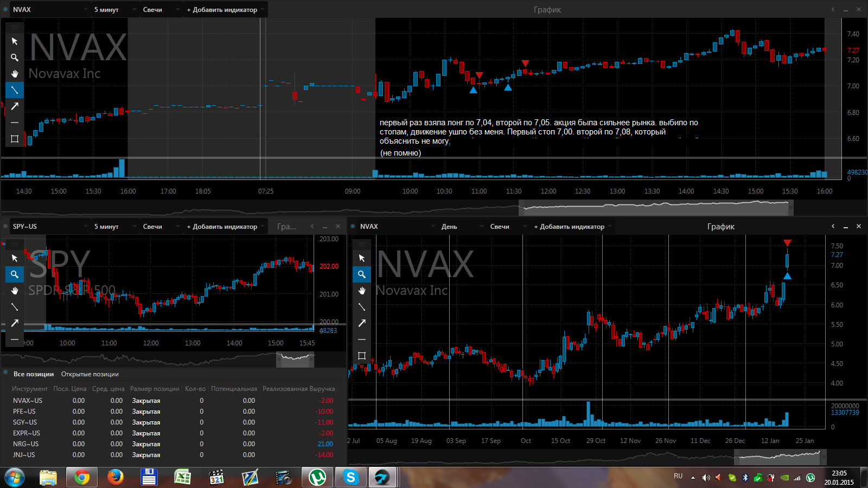Click the Russian trade note text on chart
The height and width of the screenshot is (488, 868).
539,137
